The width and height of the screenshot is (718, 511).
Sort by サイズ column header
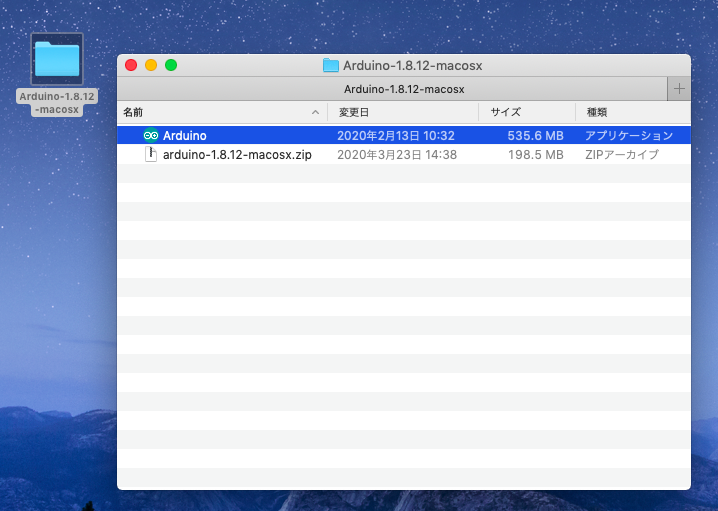point(527,112)
